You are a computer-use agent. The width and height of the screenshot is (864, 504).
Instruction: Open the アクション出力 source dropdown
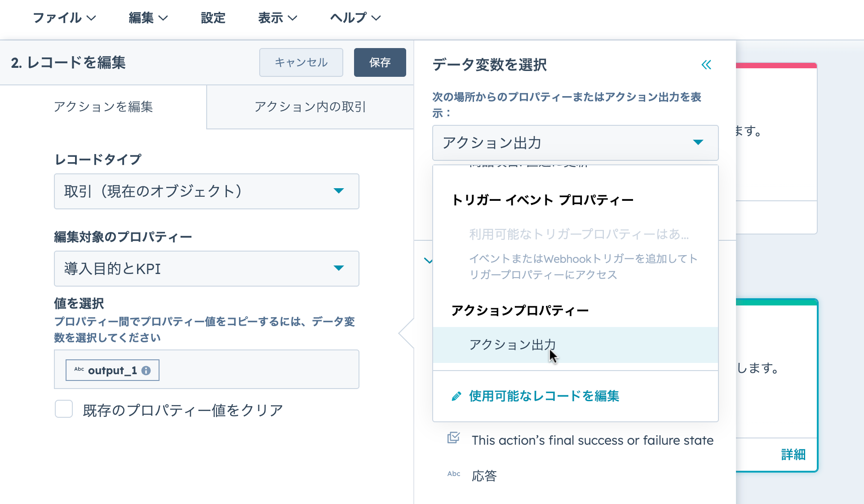point(575,143)
